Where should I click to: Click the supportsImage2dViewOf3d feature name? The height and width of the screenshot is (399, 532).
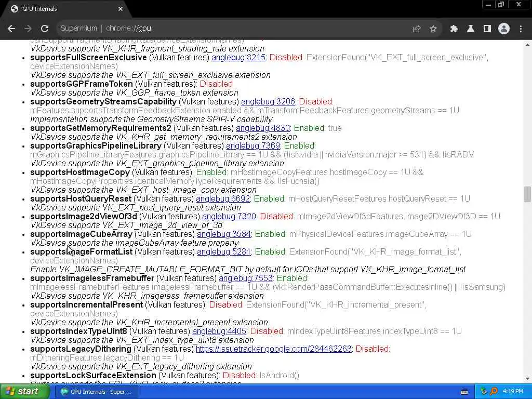pyautogui.click(x=84, y=216)
